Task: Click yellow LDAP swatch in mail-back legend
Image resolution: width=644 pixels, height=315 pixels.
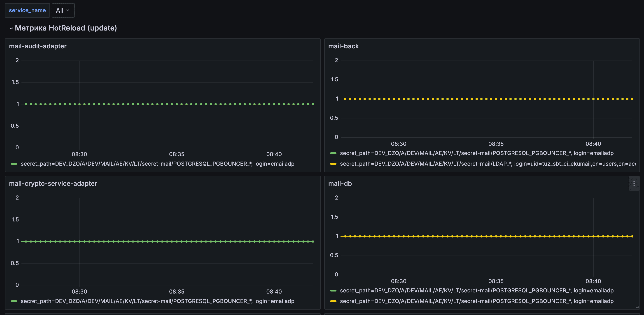Action: (x=333, y=164)
